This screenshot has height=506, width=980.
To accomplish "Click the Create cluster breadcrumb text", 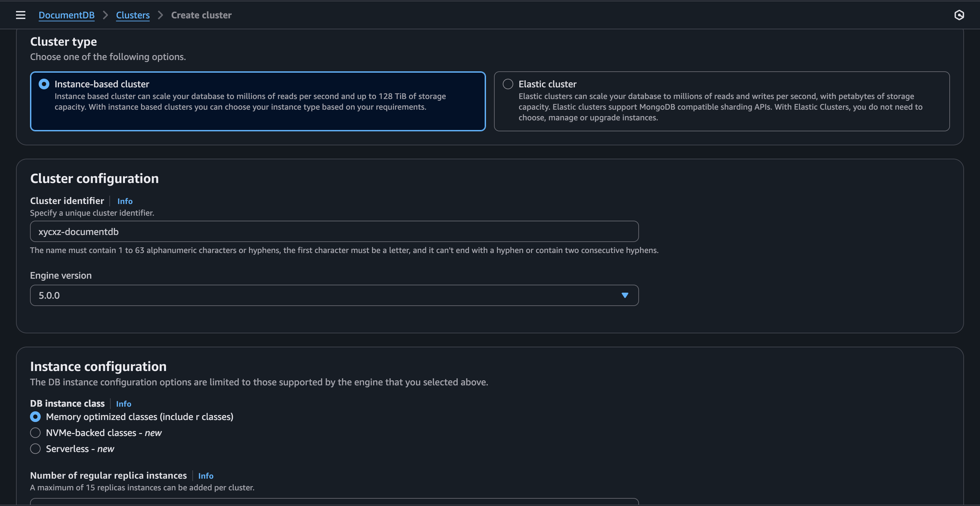I will pos(201,15).
